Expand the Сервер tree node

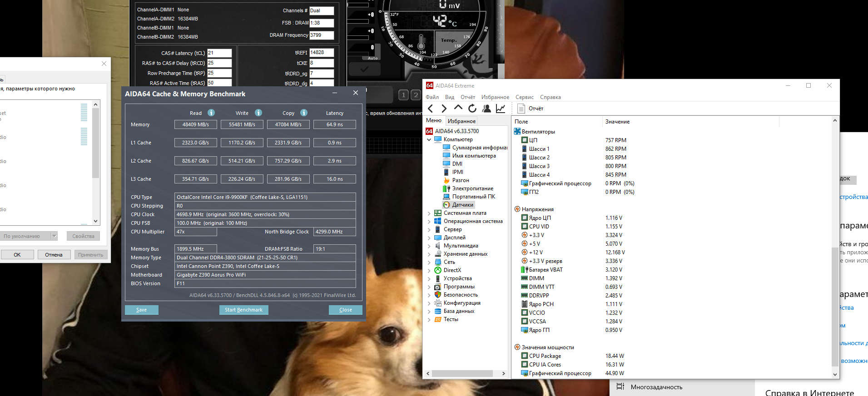429,229
